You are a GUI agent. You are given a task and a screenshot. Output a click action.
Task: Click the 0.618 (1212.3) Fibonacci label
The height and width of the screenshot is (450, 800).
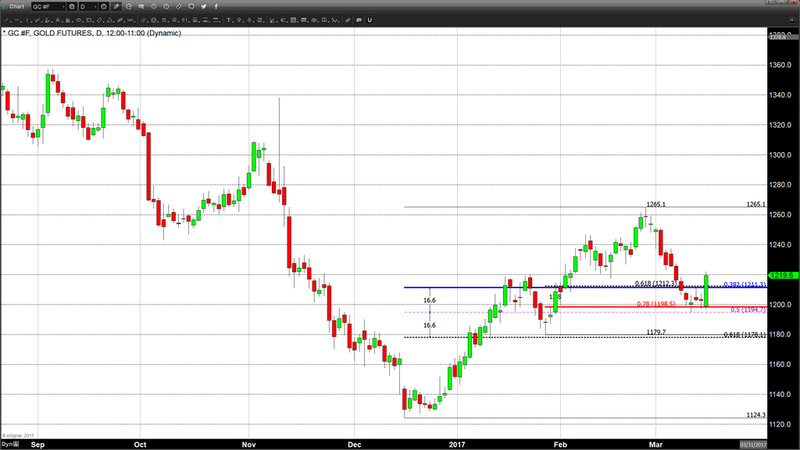[x=656, y=283]
